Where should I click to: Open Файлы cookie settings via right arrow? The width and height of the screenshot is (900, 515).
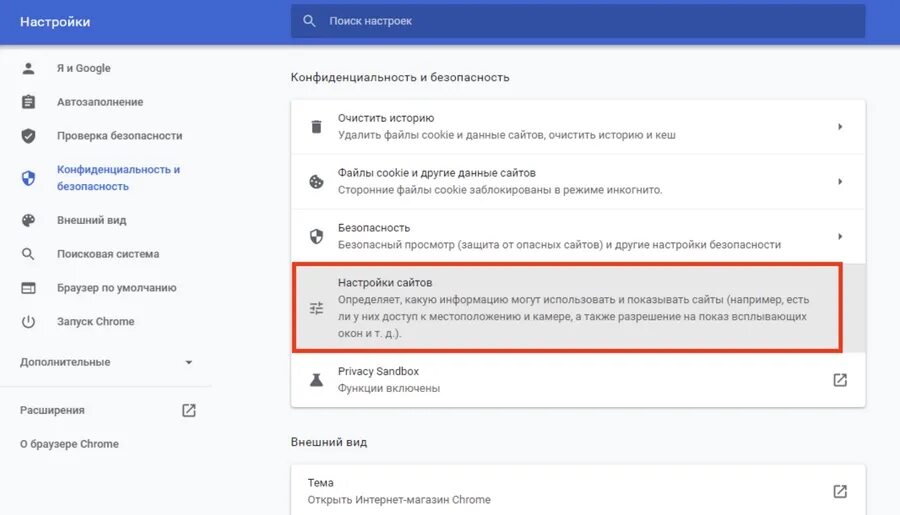840,181
